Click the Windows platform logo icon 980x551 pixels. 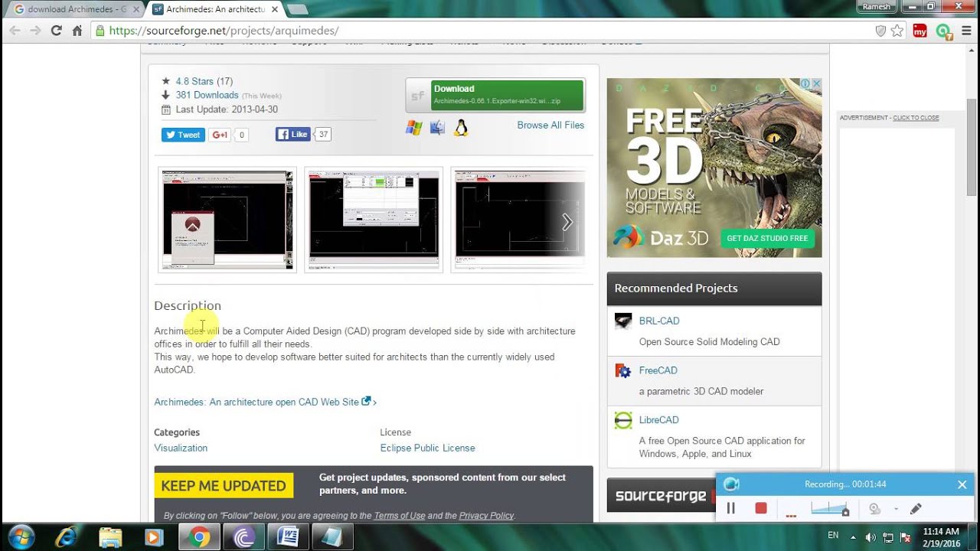414,128
